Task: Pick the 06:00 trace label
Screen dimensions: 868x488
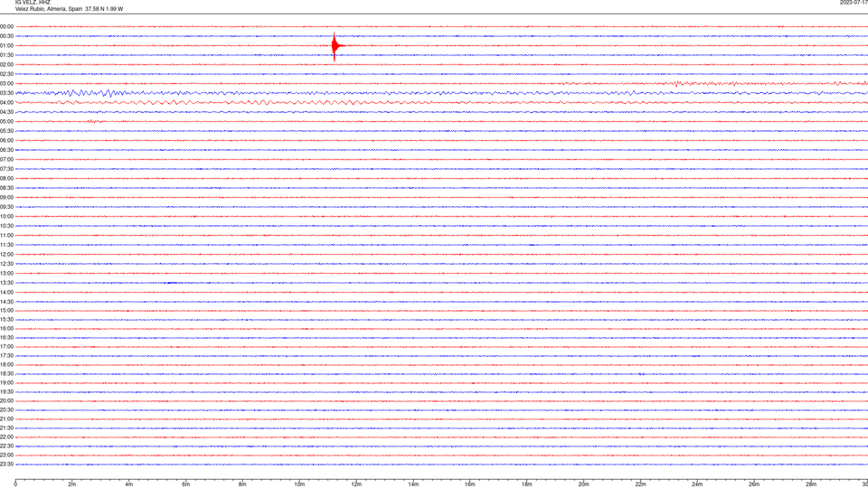Action: (6, 141)
